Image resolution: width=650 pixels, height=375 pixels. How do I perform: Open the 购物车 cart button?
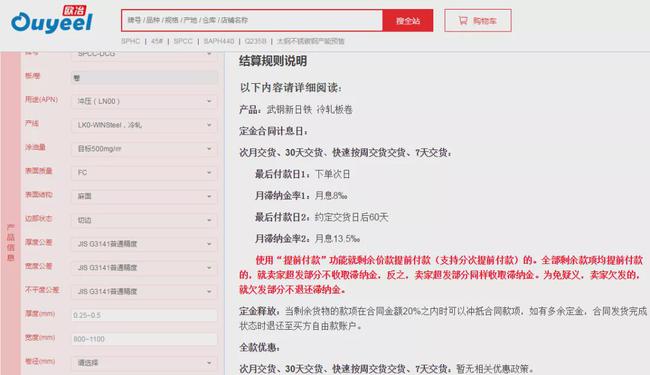[x=478, y=20]
